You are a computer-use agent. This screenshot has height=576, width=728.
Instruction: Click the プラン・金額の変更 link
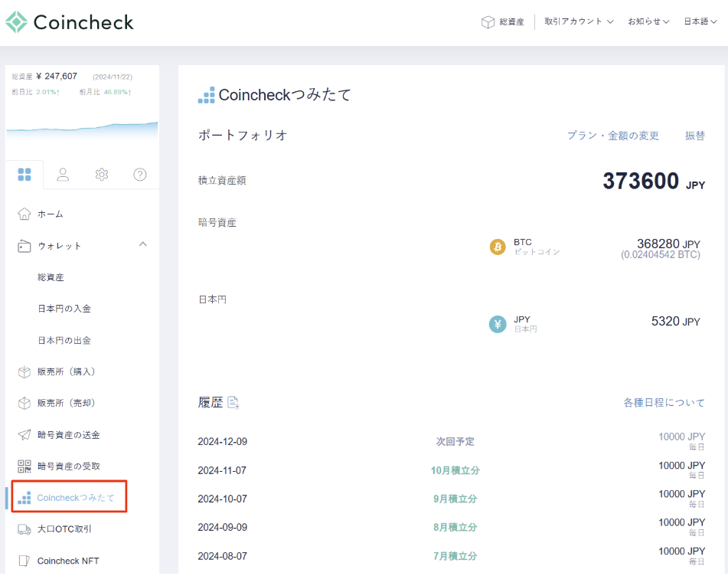(x=612, y=136)
